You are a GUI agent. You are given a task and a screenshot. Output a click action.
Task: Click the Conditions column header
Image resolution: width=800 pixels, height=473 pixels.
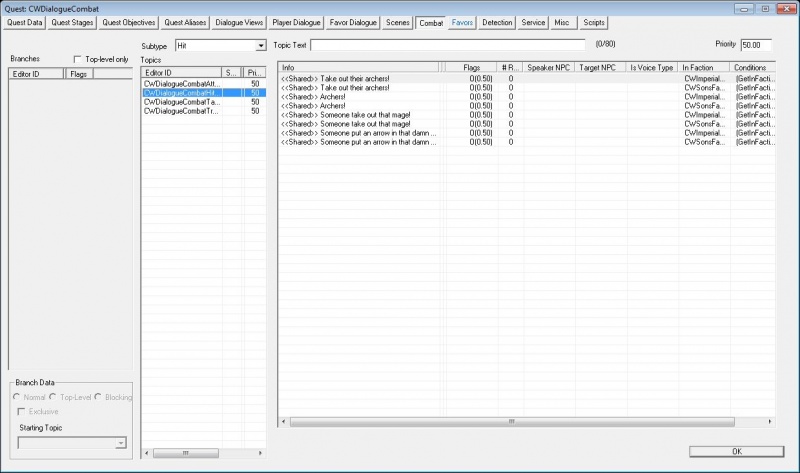(752, 67)
